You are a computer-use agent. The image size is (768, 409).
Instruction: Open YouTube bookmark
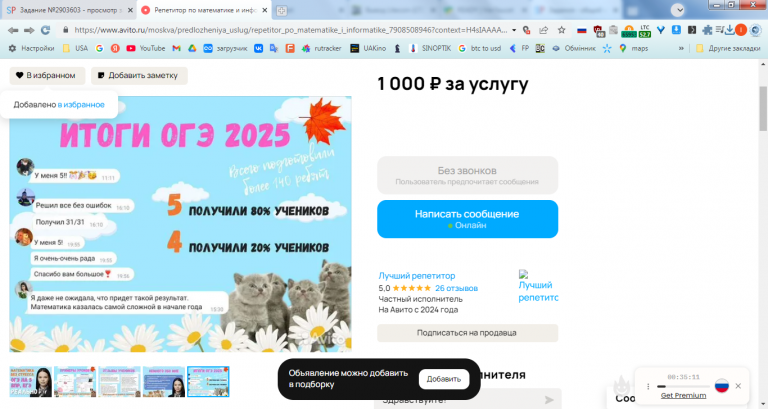click(145, 48)
